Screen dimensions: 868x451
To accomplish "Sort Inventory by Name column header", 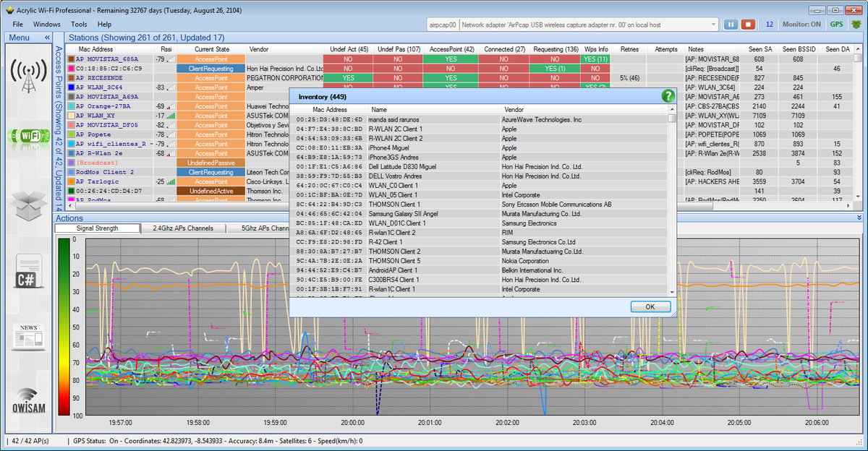I will [x=433, y=109].
